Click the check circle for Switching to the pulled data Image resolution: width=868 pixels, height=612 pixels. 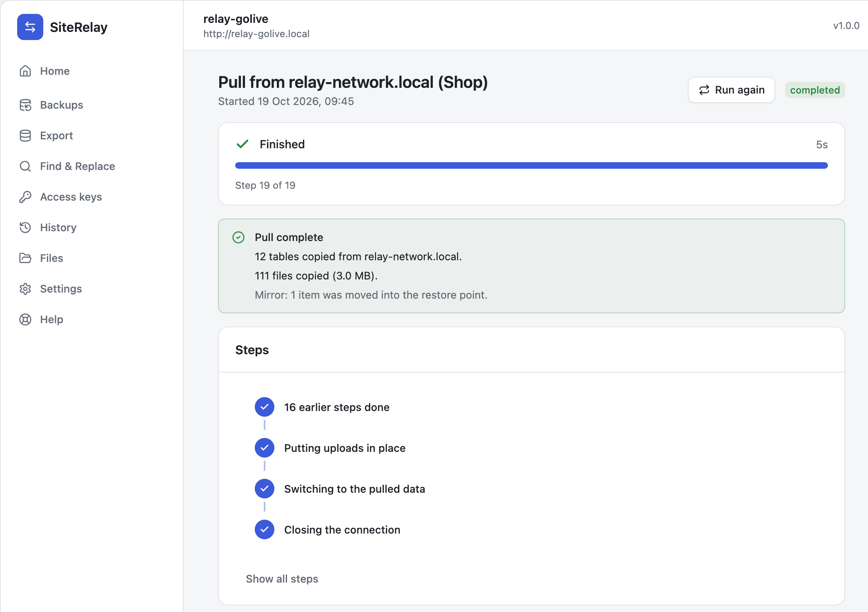click(x=265, y=489)
